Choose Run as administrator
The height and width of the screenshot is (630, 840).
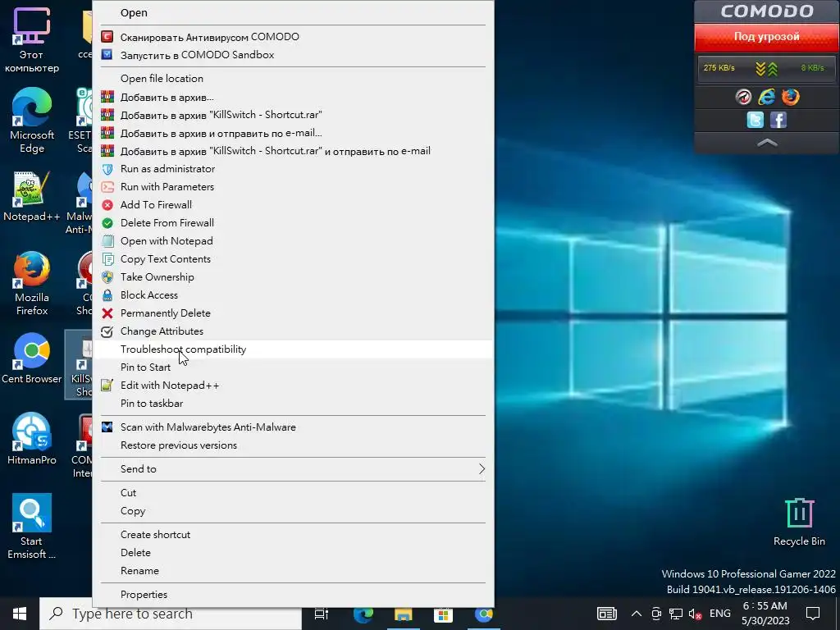tap(293, 169)
